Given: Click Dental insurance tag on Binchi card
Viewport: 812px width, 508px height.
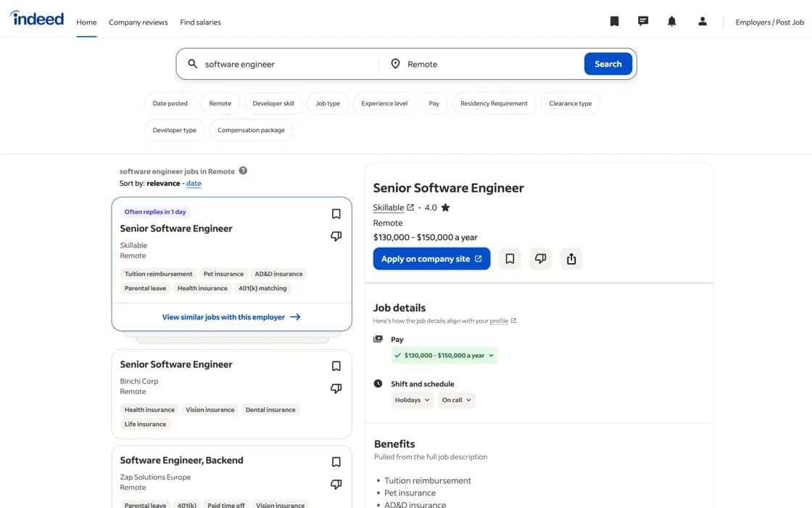Looking at the screenshot, I should (270, 409).
